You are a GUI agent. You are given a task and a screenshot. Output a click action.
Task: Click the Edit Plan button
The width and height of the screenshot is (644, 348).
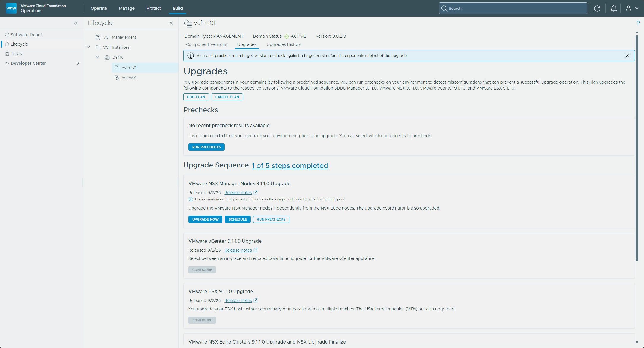(196, 97)
